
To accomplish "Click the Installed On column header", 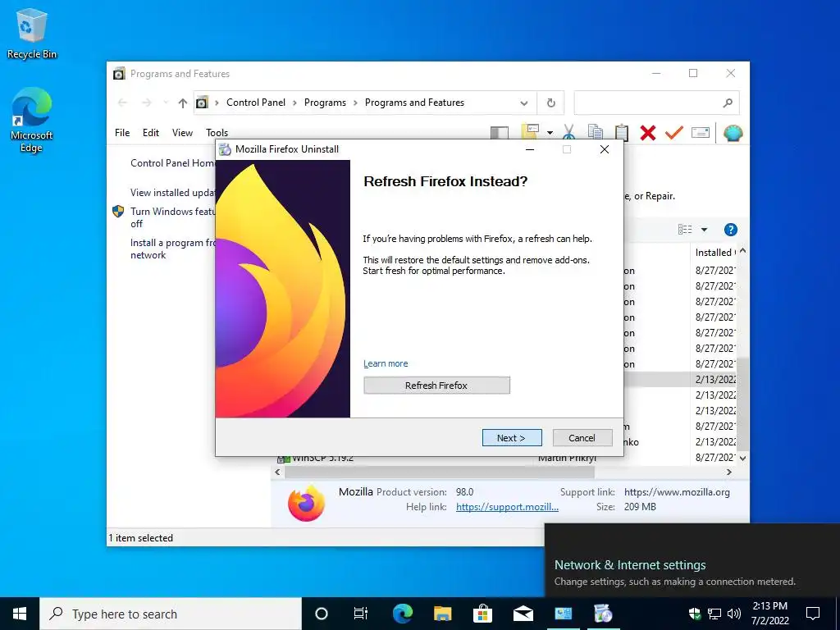I will [714, 252].
